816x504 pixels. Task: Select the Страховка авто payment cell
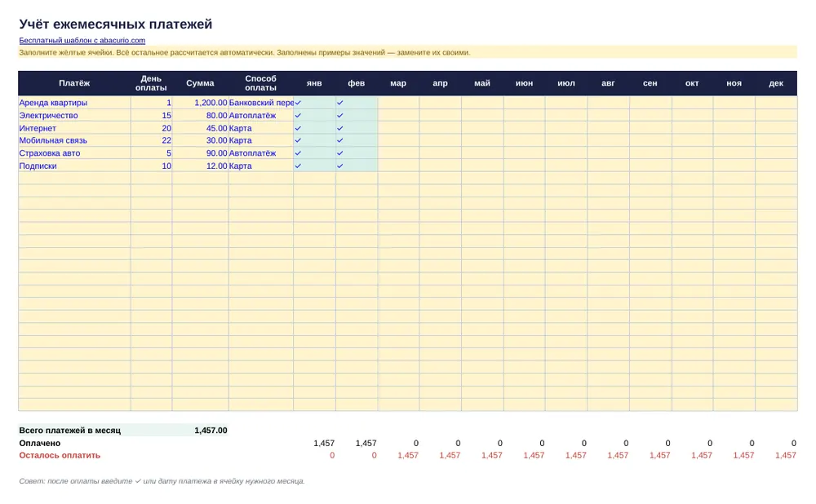click(x=74, y=153)
